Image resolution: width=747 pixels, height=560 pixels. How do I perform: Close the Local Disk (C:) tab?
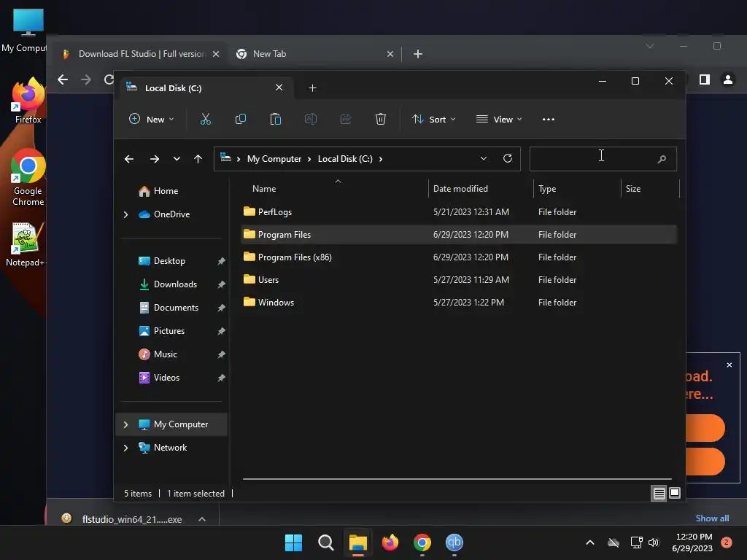tap(279, 87)
